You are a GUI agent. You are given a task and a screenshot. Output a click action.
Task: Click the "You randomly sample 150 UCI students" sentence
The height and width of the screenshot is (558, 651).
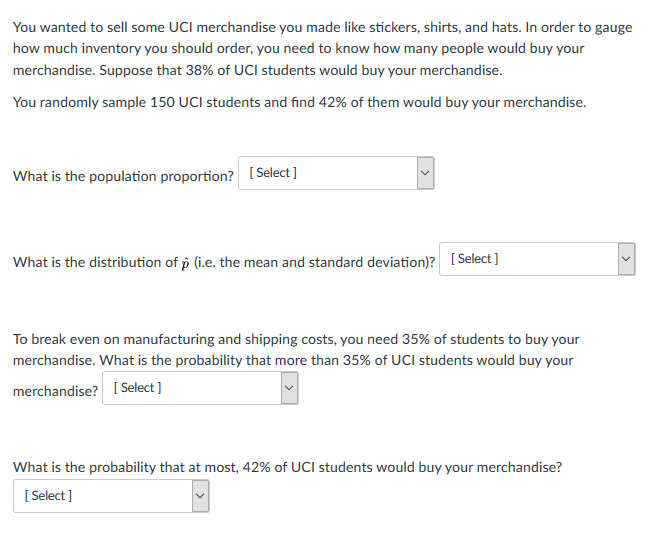(x=299, y=103)
